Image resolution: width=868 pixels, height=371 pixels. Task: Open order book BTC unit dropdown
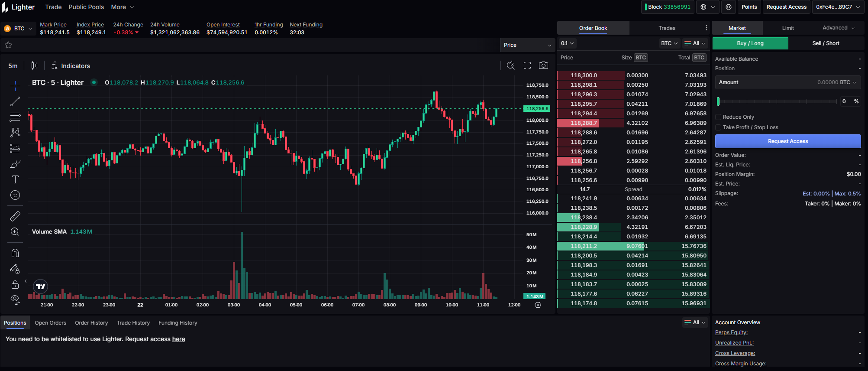pos(669,43)
